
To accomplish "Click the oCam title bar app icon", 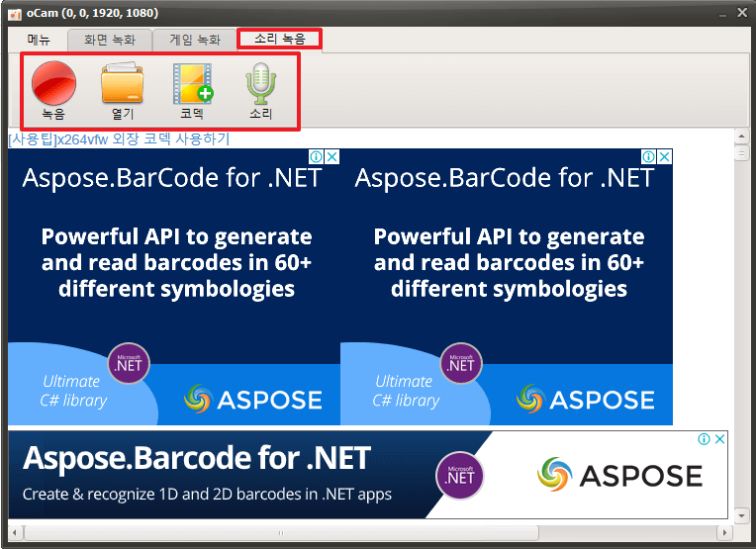I will (x=15, y=14).
